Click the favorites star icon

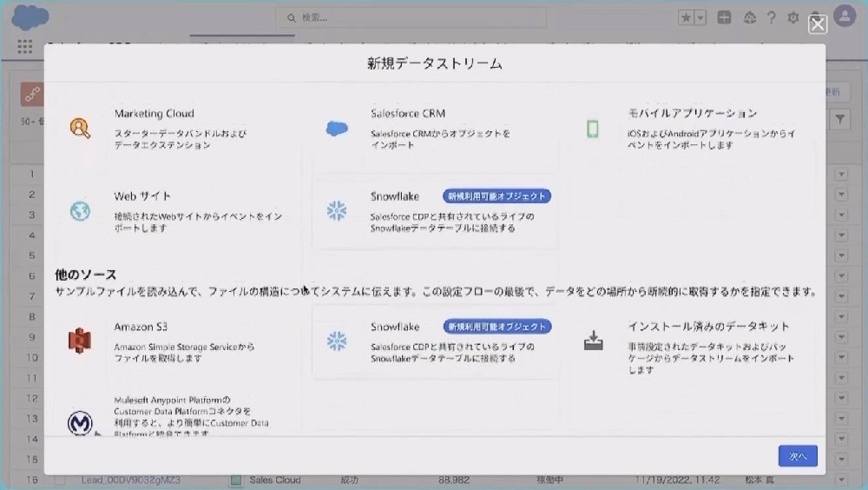[686, 17]
